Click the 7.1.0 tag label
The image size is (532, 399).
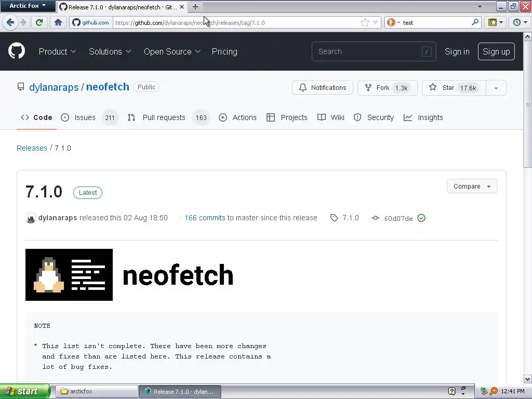(351, 218)
